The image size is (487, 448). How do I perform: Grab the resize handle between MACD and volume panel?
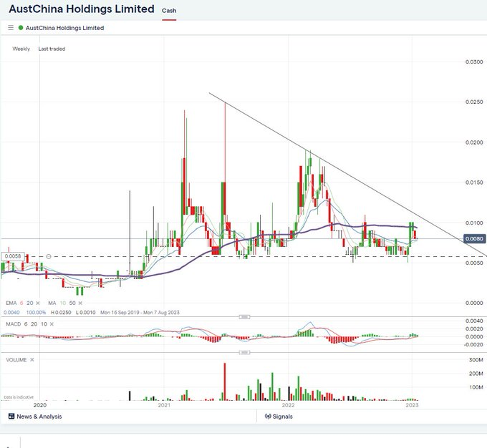[244, 353]
